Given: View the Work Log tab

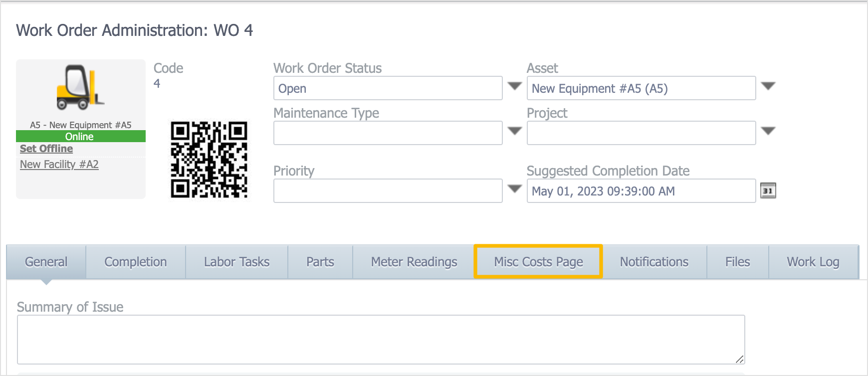Looking at the screenshot, I should point(813,262).
